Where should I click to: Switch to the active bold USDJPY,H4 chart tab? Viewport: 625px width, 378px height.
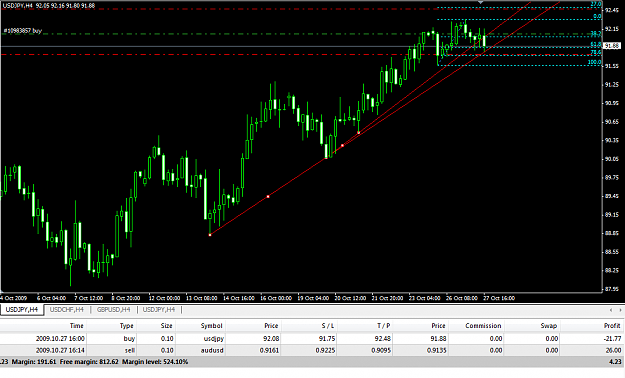22,309
